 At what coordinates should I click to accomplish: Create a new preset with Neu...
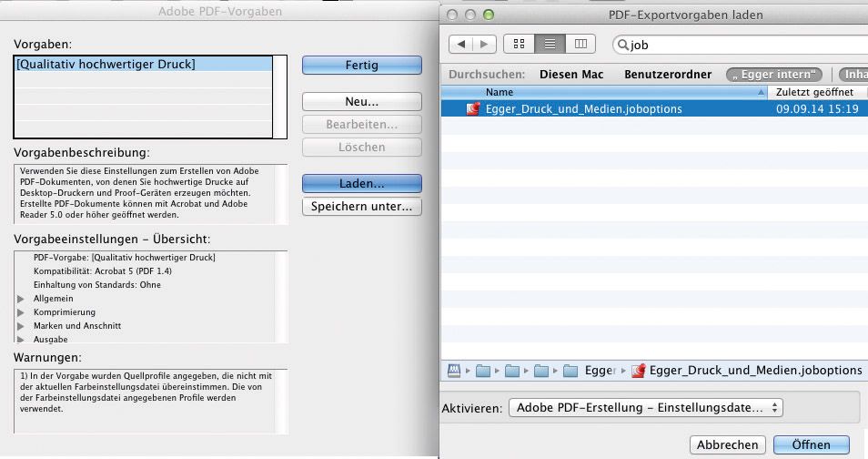pos(361,101)
